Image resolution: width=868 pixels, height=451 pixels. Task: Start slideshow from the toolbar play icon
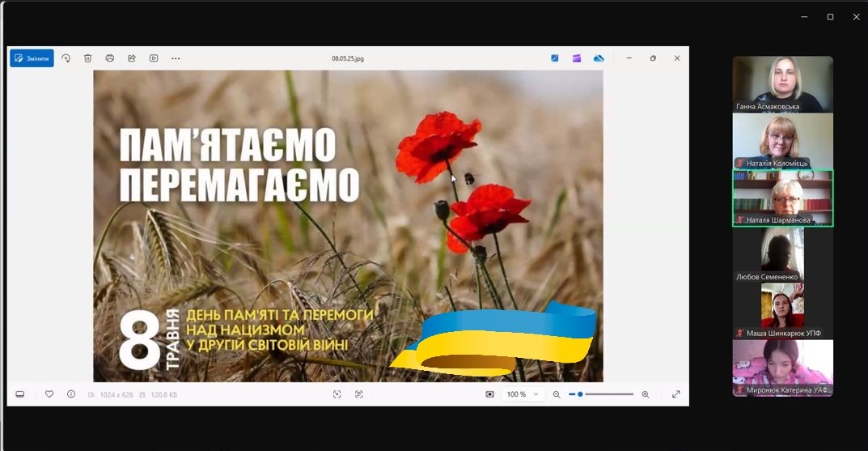pos(154,58)
